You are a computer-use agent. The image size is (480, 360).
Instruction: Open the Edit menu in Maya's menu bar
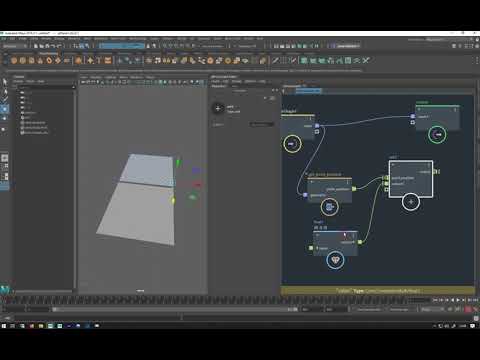[12, 39]
